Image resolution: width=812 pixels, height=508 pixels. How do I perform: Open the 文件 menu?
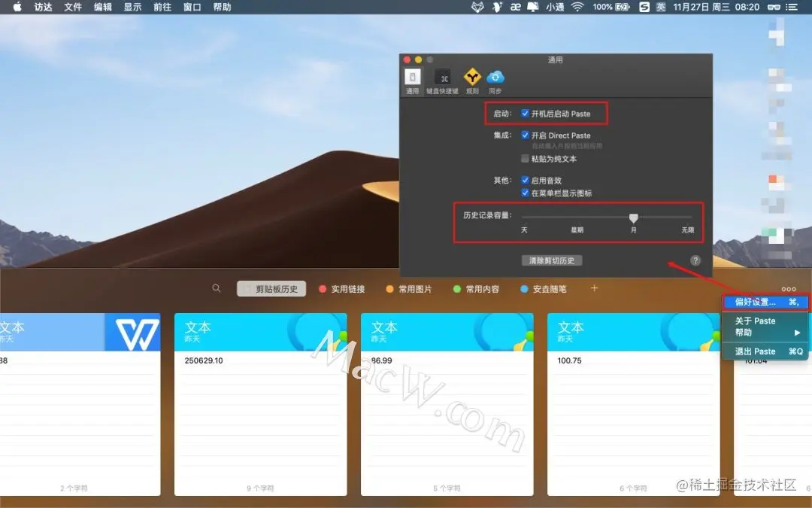pyautogui.click(x=73, y=7)
